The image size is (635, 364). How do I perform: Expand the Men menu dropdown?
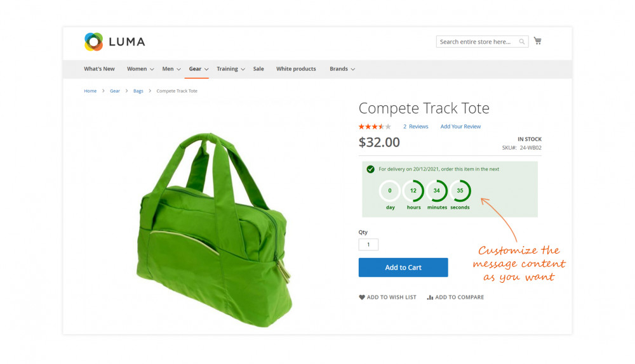[x=178, y=69]
